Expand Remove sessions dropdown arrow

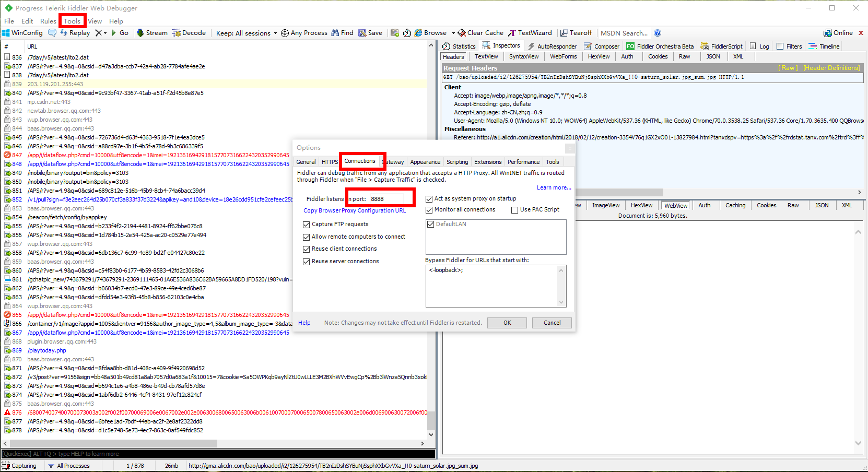(x=105, y=33)
